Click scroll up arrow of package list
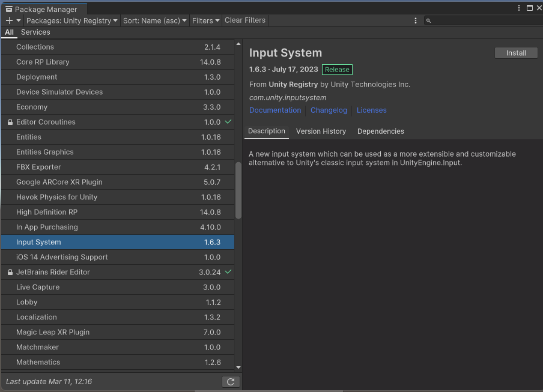Screen dimensions: 543x392 [x=238, y=44]
